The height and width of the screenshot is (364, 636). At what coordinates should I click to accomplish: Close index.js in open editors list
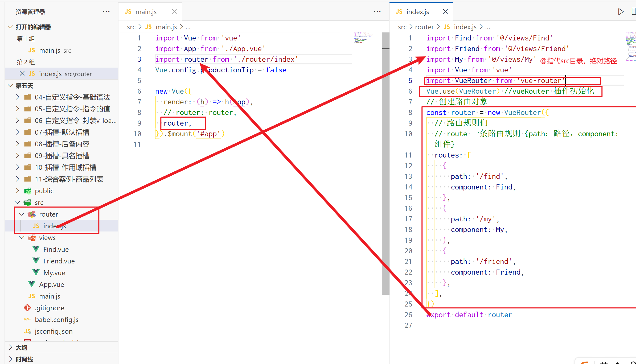22,74
